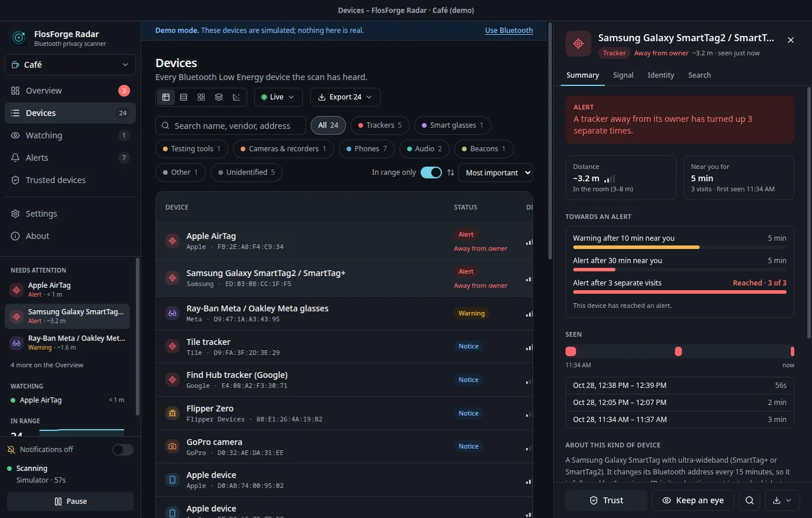Click the Tile tracker row icon

pyautogui.click(x=172, y=347)
